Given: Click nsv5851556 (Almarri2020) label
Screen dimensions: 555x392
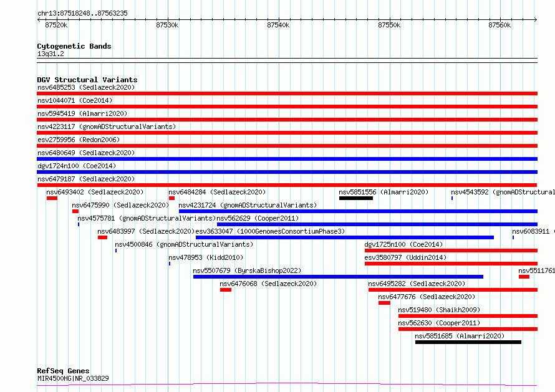Looking at the screenshot, I should point(384,192).
